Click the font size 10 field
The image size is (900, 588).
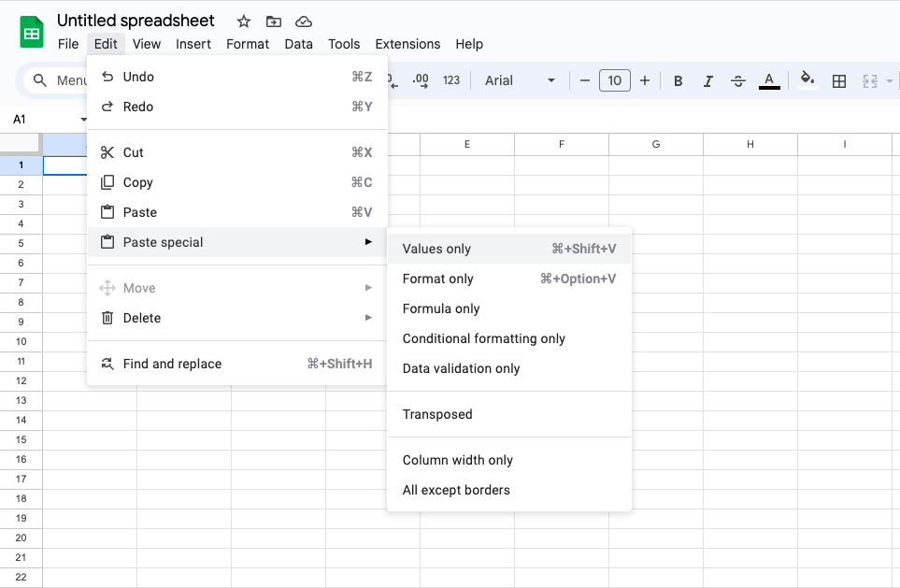pos(615,80)
